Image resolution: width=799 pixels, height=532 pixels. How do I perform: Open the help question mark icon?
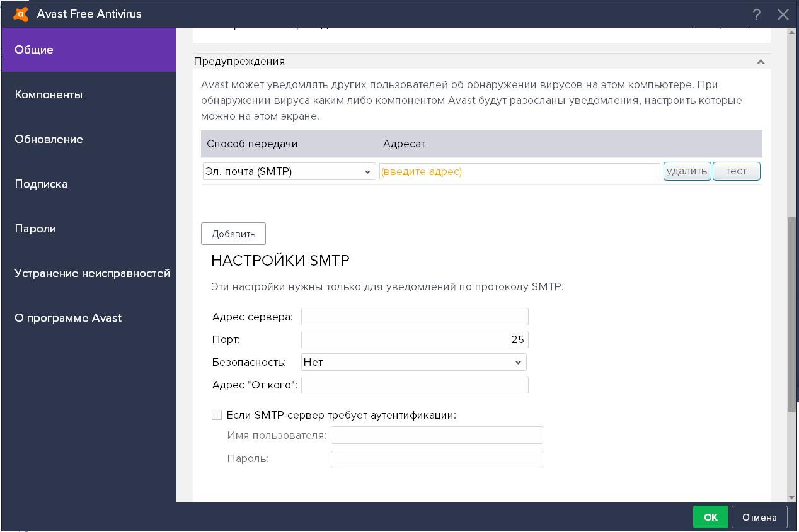[756, 14]
